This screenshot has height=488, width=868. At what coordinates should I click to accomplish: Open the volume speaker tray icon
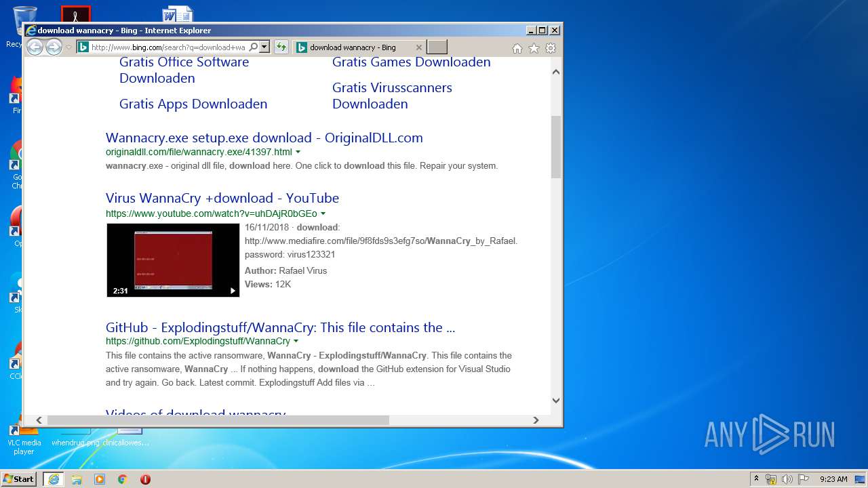click(787, 479)
